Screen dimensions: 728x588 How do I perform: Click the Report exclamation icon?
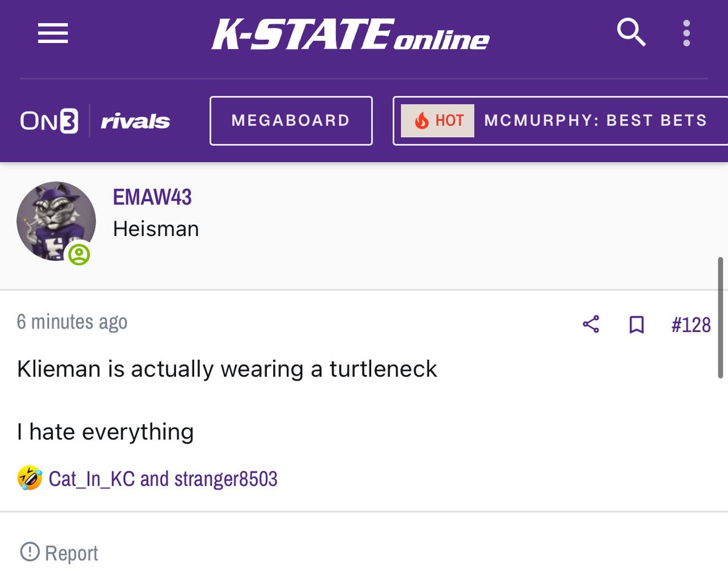point(29,552)
